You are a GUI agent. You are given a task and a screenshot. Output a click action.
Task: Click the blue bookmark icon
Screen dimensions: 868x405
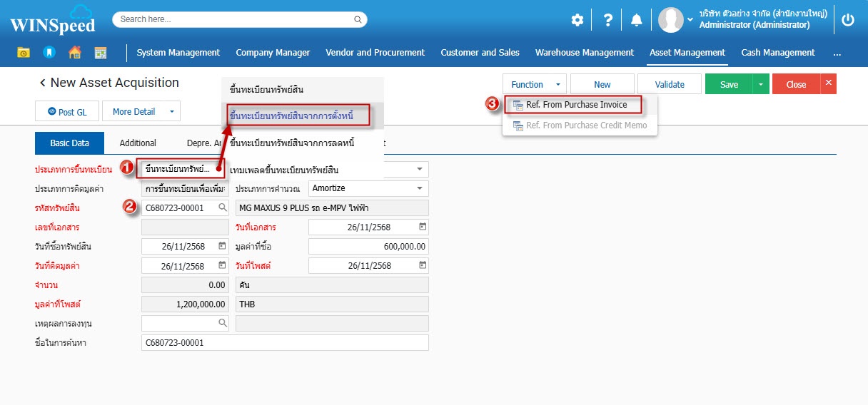click(49, 53)
